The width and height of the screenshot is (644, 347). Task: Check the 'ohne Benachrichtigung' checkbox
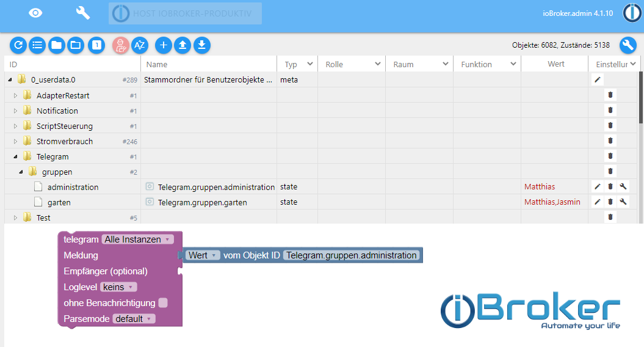tap(163, 303)
